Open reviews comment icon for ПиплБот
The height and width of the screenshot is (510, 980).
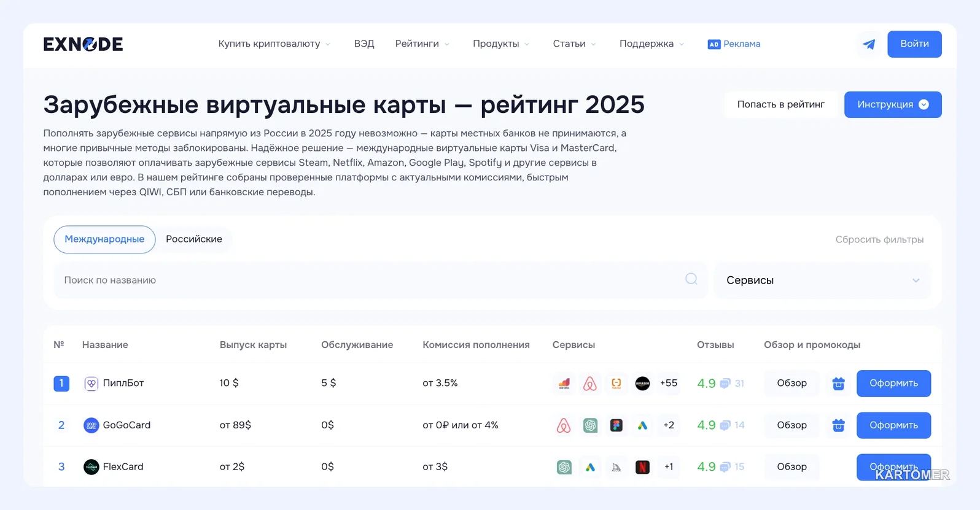point(725,384)
